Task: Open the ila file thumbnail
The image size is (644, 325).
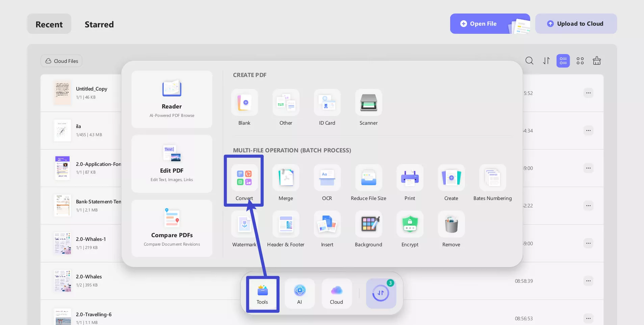Action: coord(62,130)
